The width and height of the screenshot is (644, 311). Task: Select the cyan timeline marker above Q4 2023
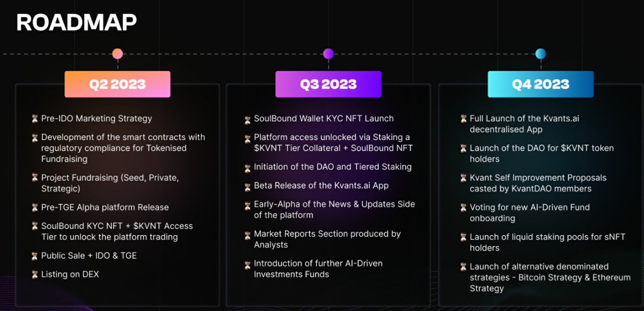[x=541, y=54]
